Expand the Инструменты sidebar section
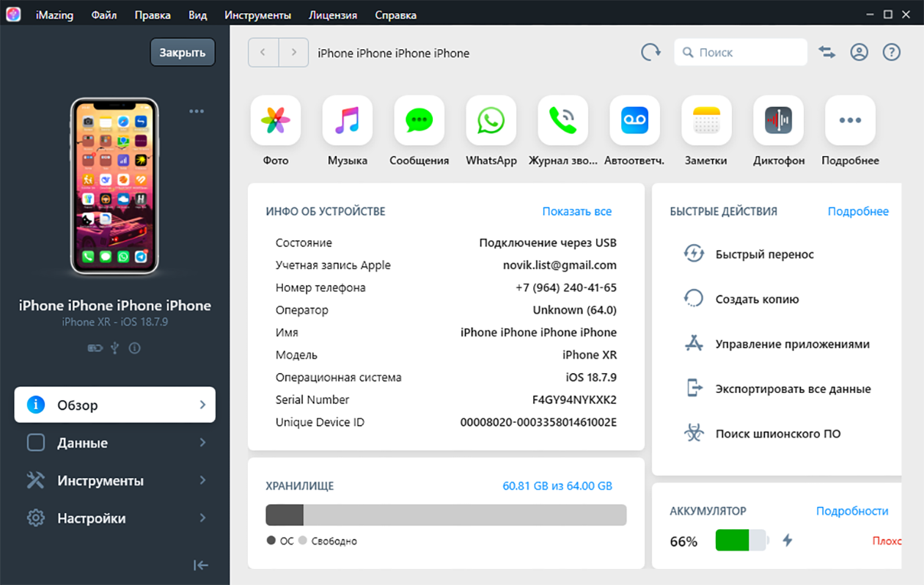Screen dimensions: 924x585 click(115, 480)
